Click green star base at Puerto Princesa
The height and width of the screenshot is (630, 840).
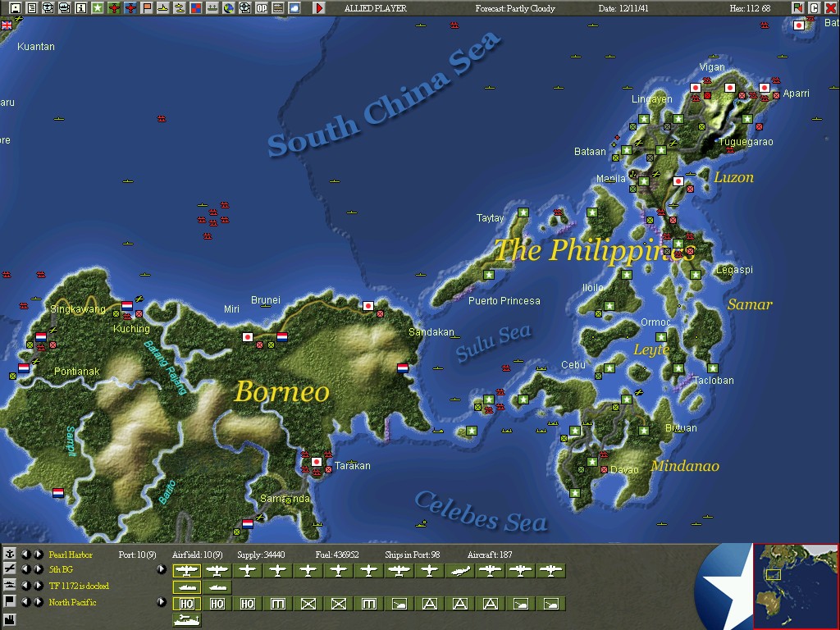pyautogui.click(x=489, y=275)
